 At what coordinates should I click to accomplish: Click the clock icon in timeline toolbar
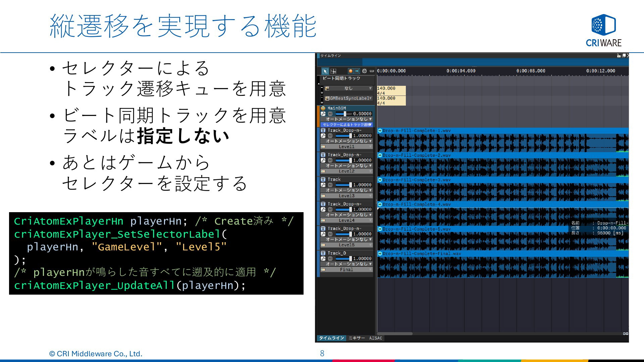coord(365,71)
